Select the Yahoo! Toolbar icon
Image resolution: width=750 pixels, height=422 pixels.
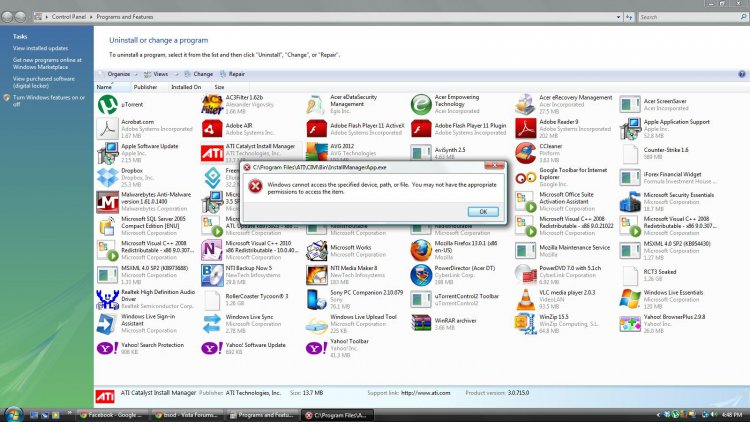[316, 348]
